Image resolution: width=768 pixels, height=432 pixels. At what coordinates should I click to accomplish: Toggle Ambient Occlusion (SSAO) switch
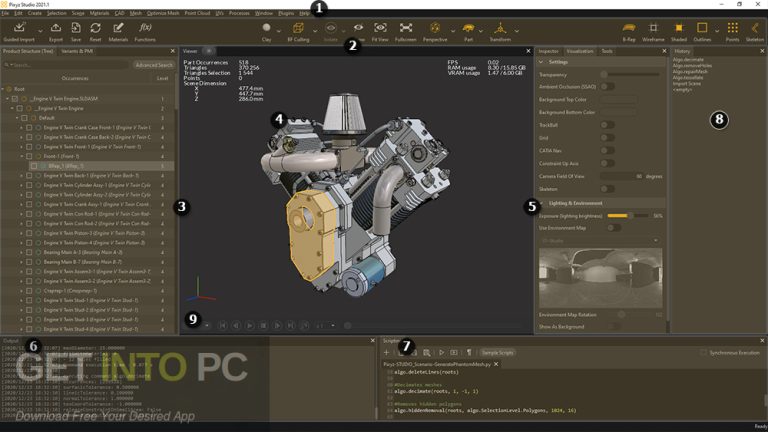click(x=606, y=86)
